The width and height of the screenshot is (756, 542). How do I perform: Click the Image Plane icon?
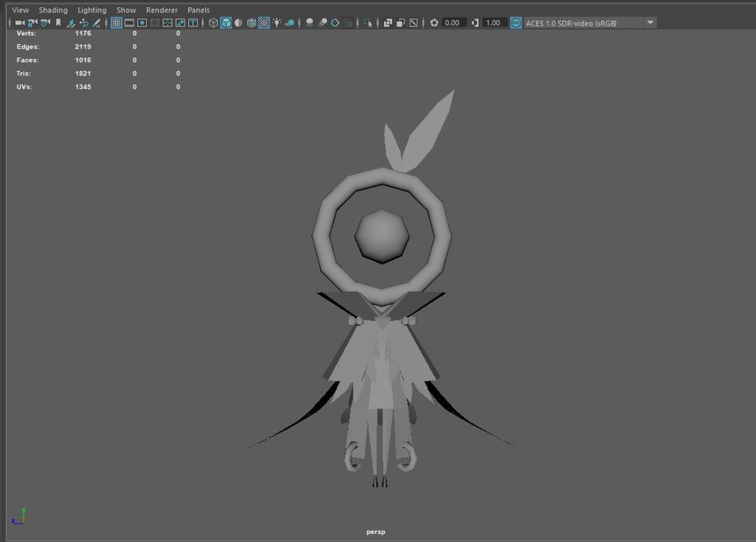(71, 23)
